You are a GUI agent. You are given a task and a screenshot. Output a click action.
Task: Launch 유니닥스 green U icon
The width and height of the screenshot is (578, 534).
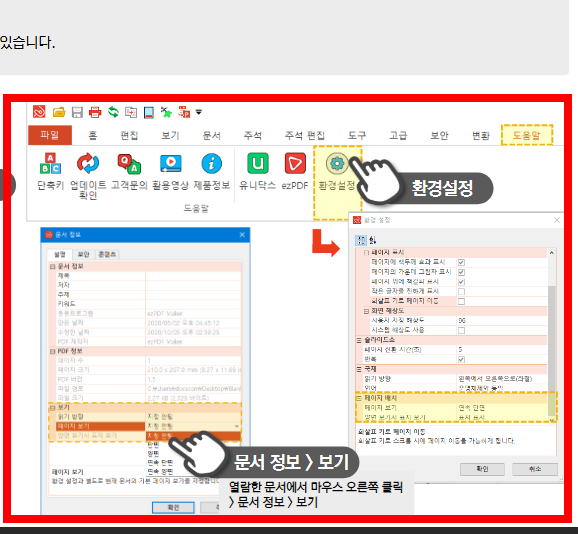pyautogui.click(x=258, y=163)
